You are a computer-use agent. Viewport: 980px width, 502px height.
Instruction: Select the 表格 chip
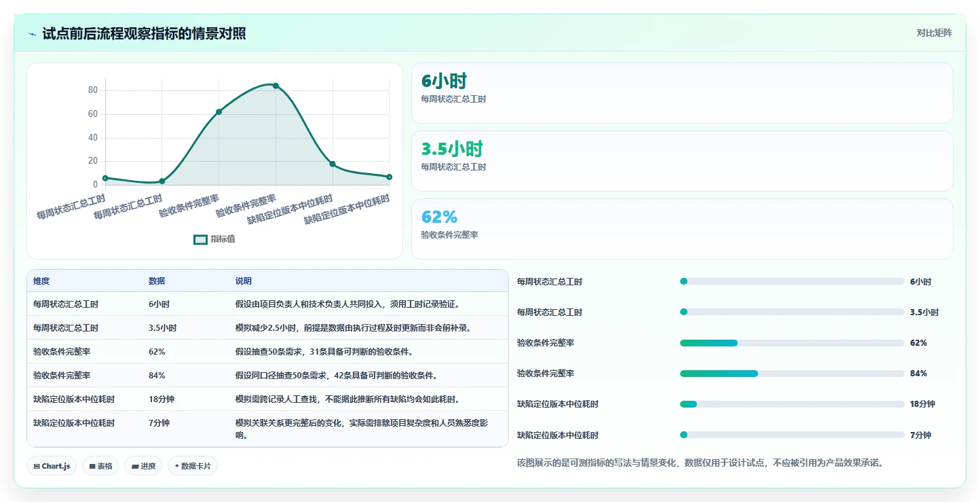point(100,466)
